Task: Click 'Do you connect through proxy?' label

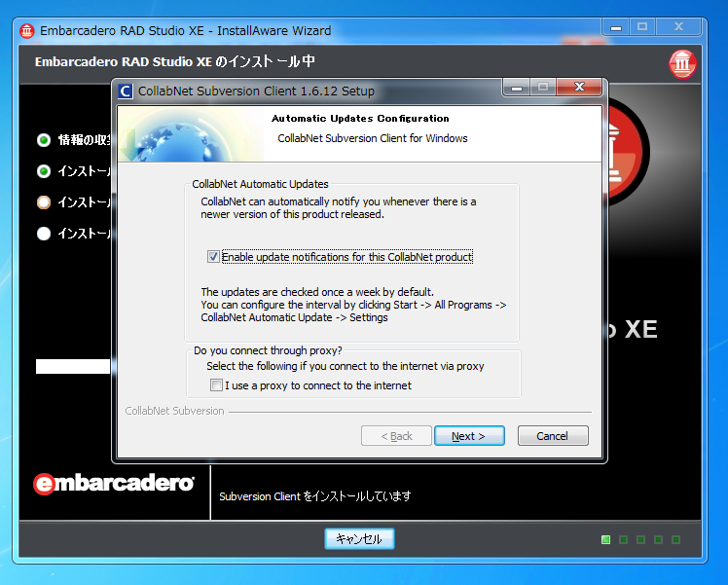Action: [268, 350]
